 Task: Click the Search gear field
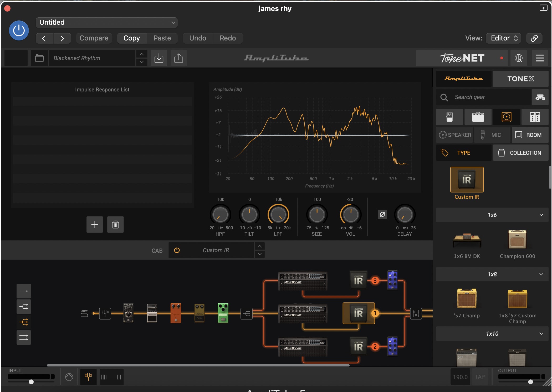click(x=484, y=97)
